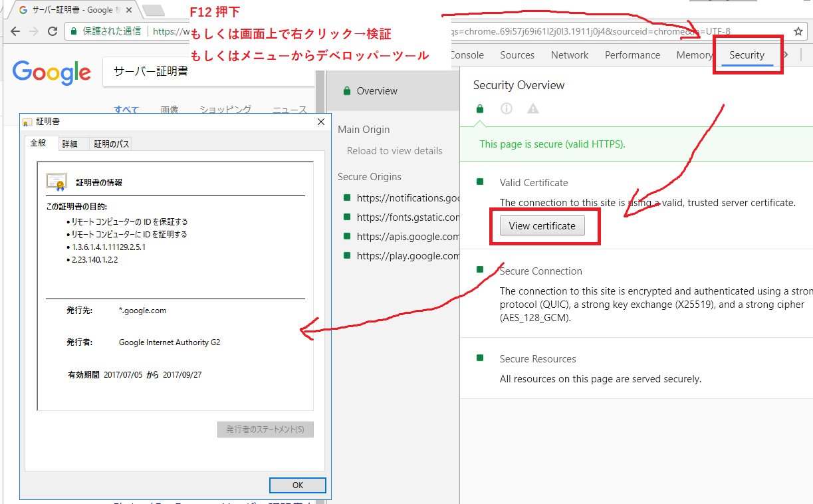Switch to the 詳細 tab in certificate dialog
The height and width of the screenshot is (504, 813).
pos(70,144)
